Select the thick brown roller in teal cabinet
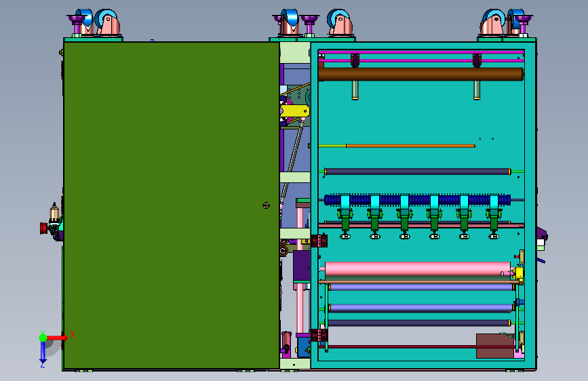 pos(420,75)
